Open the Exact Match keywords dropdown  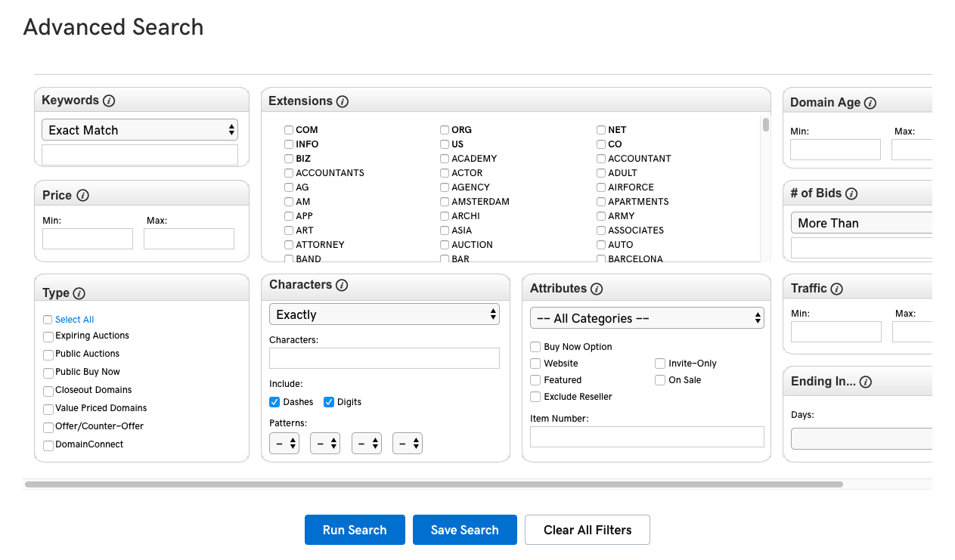point(140,130)
